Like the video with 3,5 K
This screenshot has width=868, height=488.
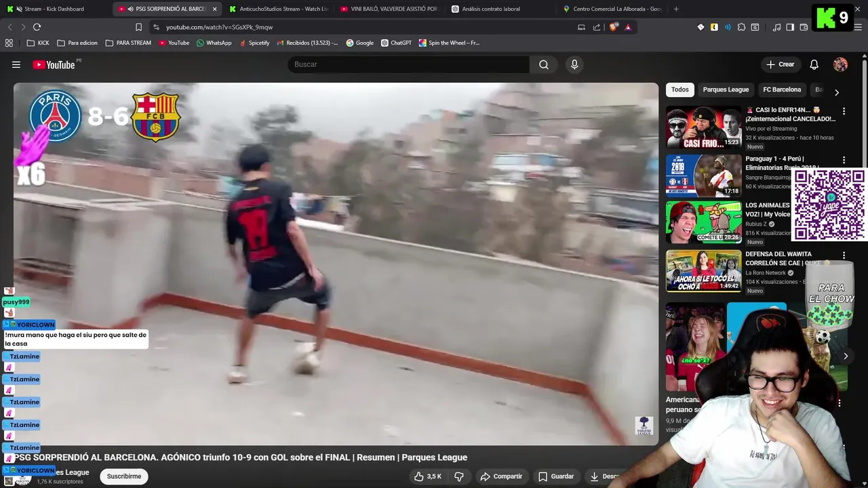(x=428, y=476)
